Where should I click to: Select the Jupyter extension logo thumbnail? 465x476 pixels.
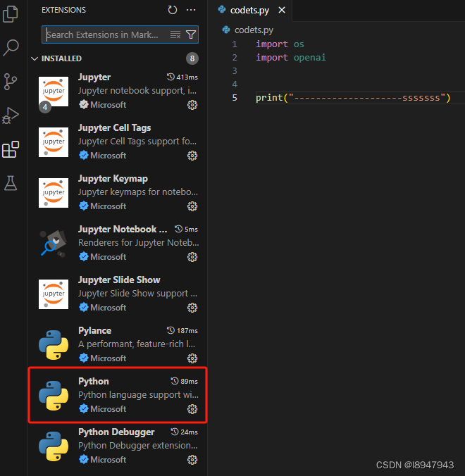tap(54, 92)
